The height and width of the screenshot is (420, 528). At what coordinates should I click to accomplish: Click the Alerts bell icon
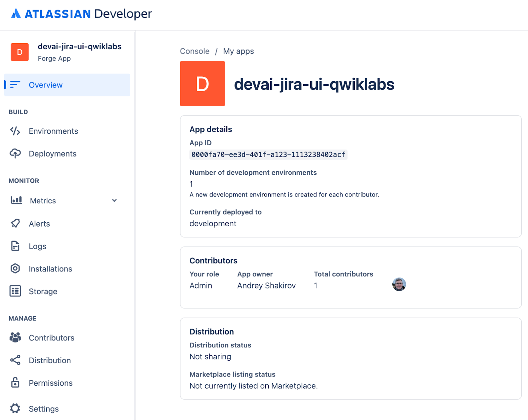click(x=15, y=224)
